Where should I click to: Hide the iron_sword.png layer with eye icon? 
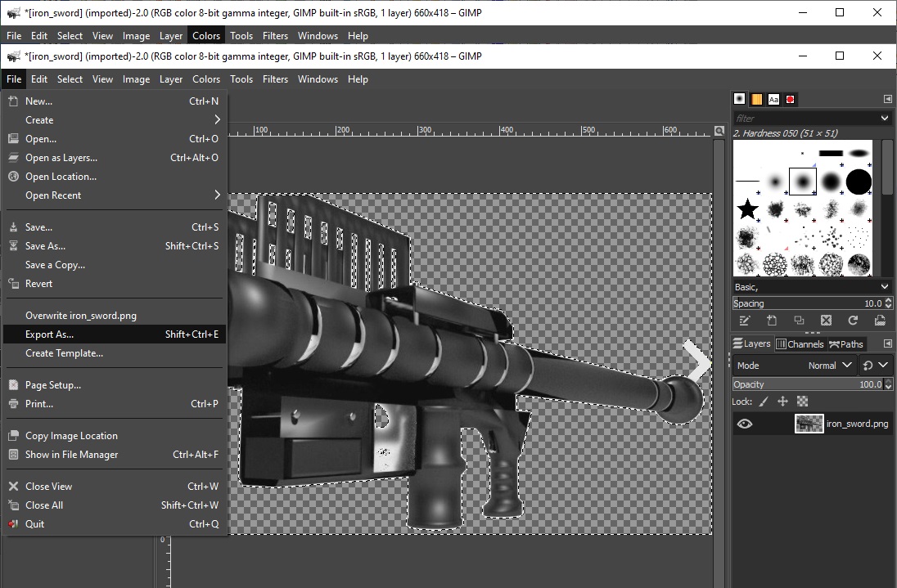point(744,424)
